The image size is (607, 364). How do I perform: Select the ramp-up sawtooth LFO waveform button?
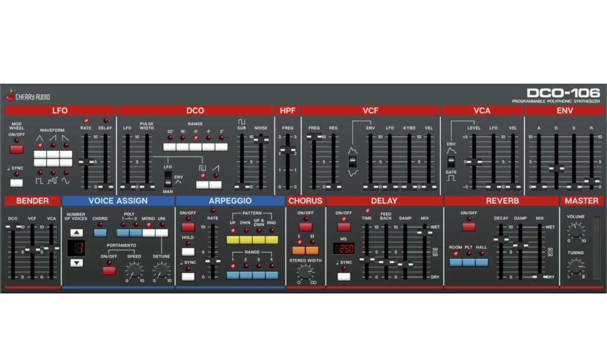[x=53, y=155]
